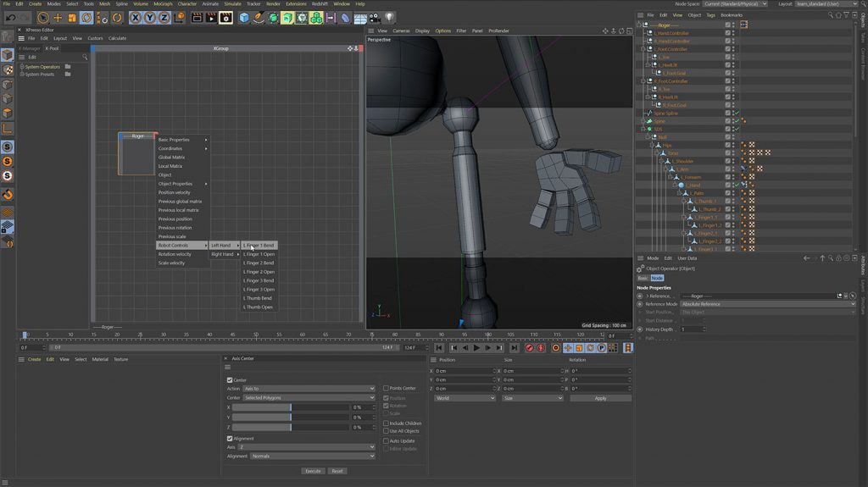This screenshot has width=868, height=487.
Task: Open Edit Render Settings
Action: (x=225, y=18)
